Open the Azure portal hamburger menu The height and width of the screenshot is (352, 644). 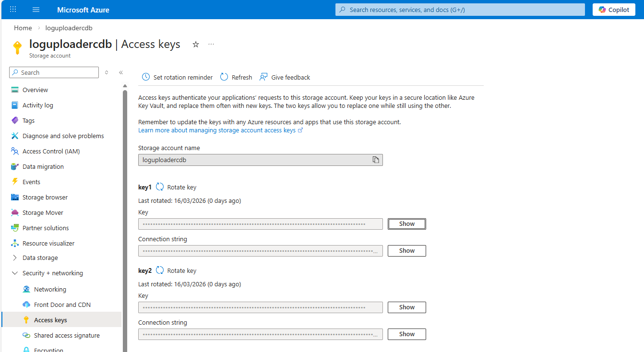click(36, 10)
